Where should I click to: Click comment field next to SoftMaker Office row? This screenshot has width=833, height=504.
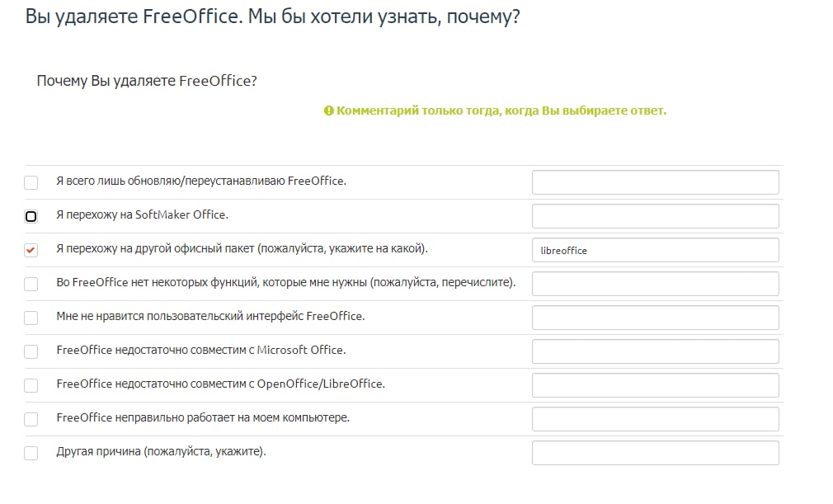(x=656, y=216)
